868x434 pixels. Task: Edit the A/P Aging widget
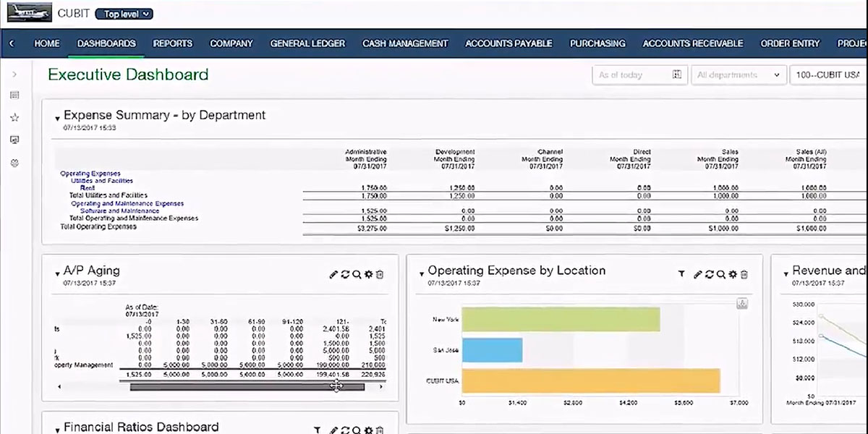(333, 274)
